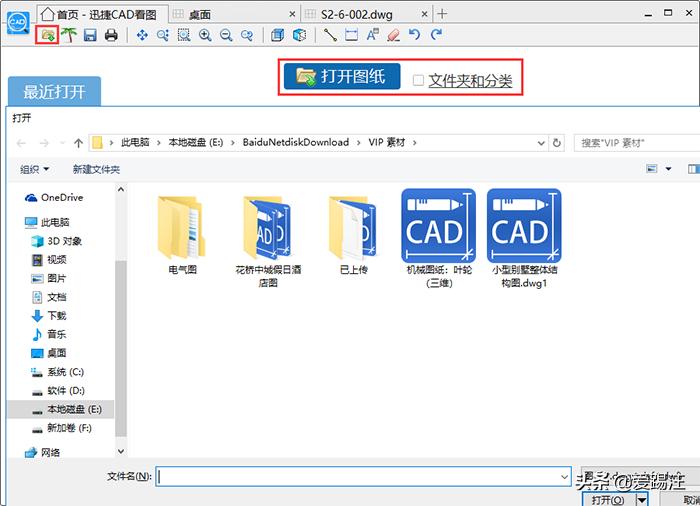Select the 已上传 folder
This screenshot has width=700, height=506.
coord(354,236)
